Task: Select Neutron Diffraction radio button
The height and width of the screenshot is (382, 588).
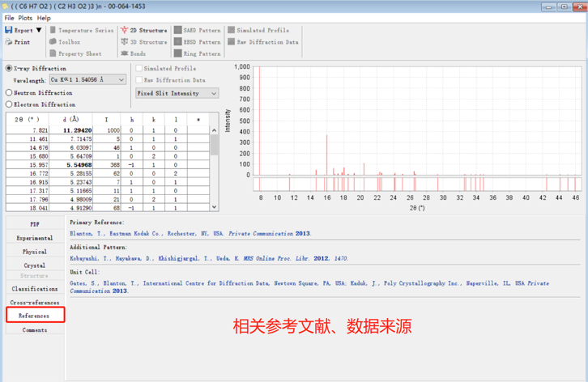Action: click(x=10, y=93)
